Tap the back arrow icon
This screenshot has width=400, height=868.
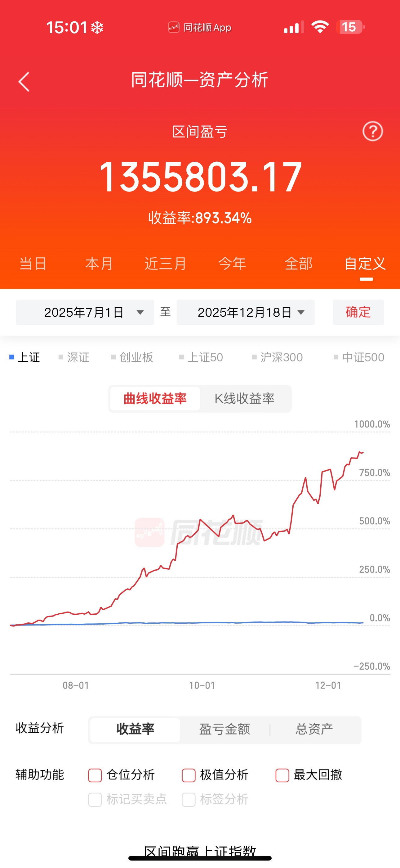(x=24, y=82)
